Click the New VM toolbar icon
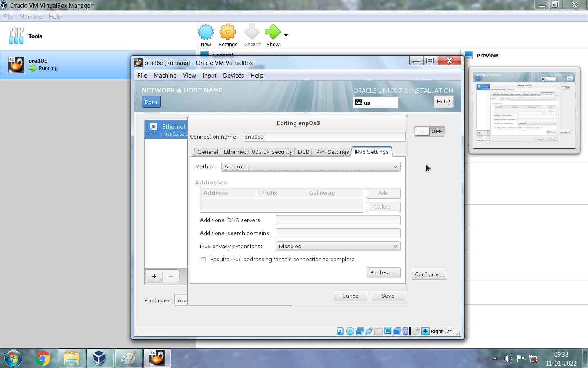Viewport: 588px width, 368px height. click(x=206, y=32)
